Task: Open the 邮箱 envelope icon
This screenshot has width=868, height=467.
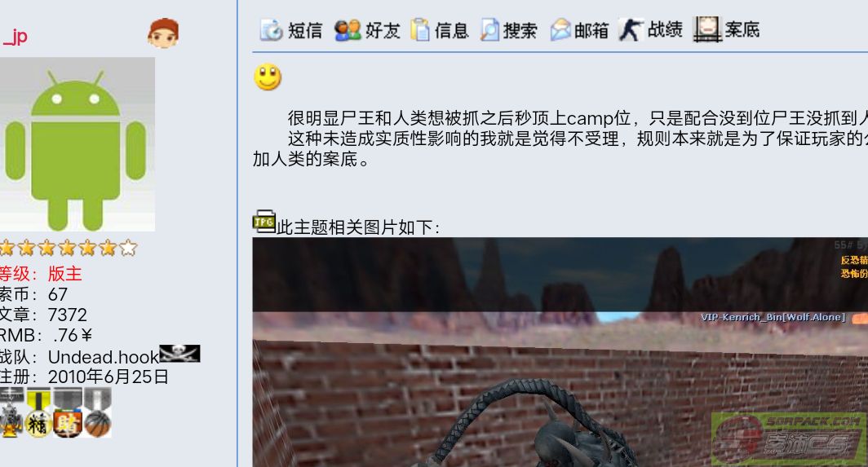Action: [x=560, y=30]
